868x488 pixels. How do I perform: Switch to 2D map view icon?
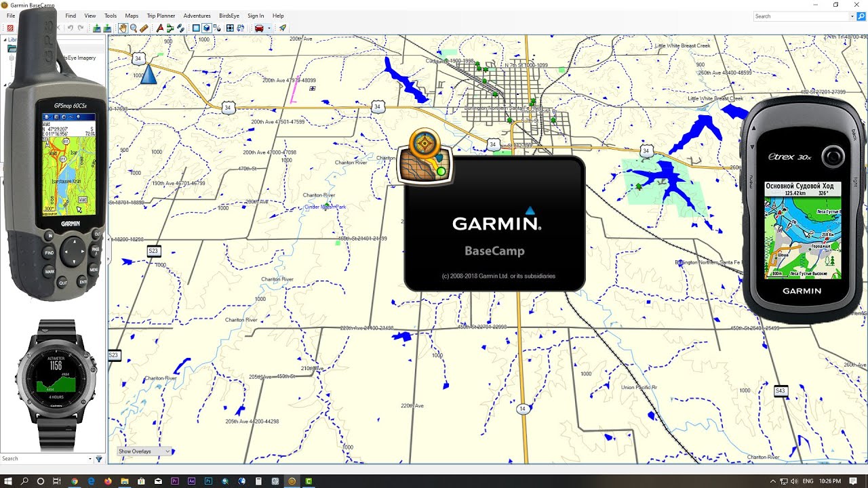click(x=196, y=28)
